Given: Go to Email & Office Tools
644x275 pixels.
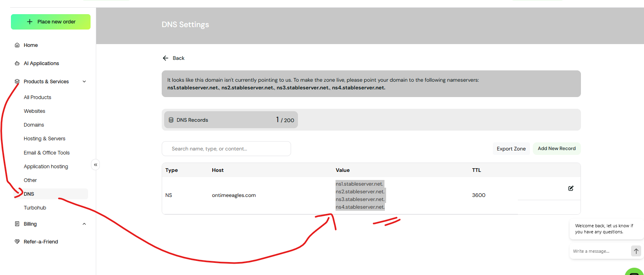Looking at the screenshot, I should [x=46, y=153].
